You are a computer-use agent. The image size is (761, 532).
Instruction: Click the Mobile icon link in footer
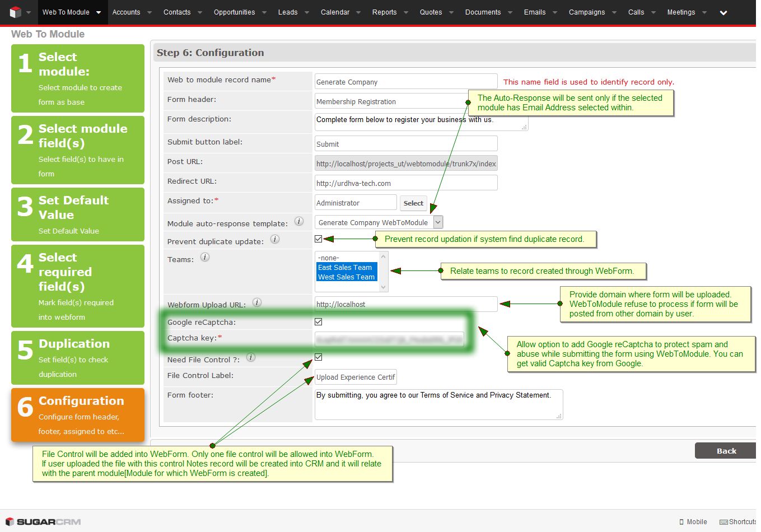point(693,522)
